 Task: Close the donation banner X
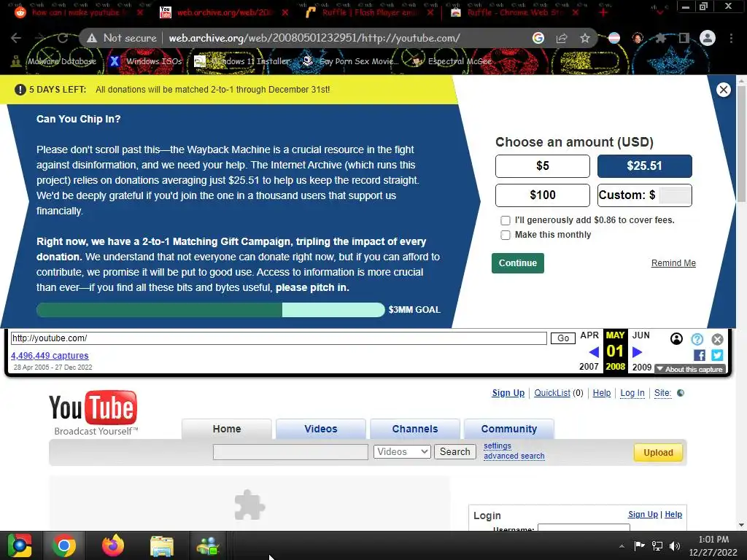tap(723, 90)
